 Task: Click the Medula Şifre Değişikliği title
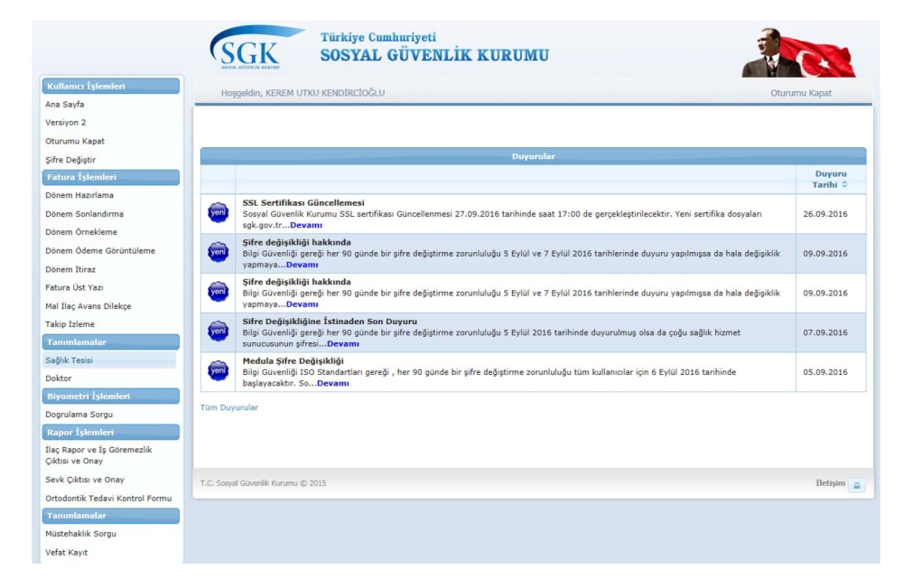(293, 361)
